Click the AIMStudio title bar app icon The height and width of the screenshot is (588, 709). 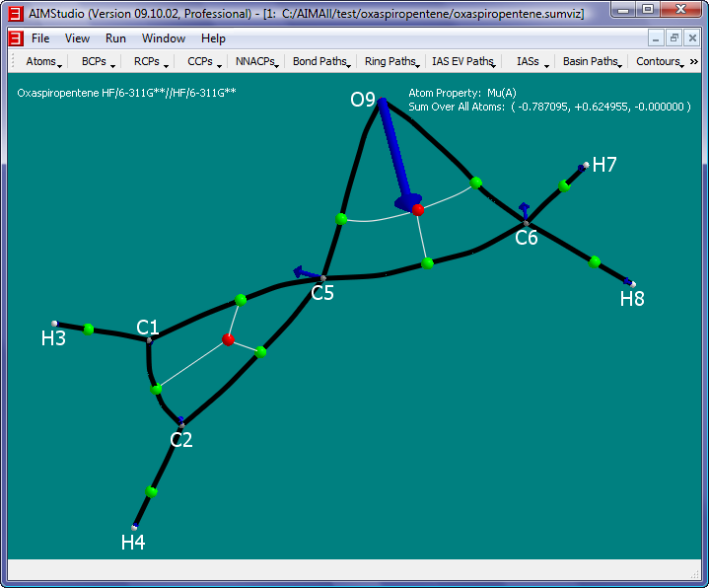coord(16,10)
